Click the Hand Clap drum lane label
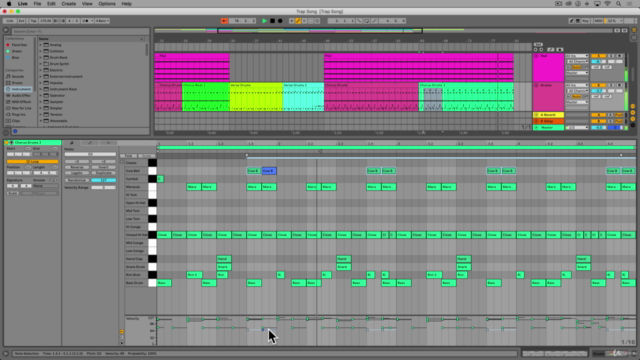The width and height of the screenshot is (640, 360). click(x=135, y=259)
